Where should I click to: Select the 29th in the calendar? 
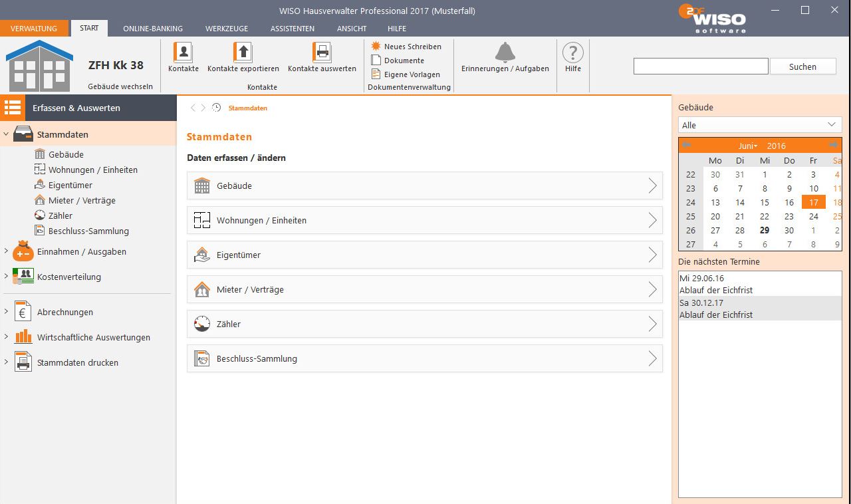(765, 230)
